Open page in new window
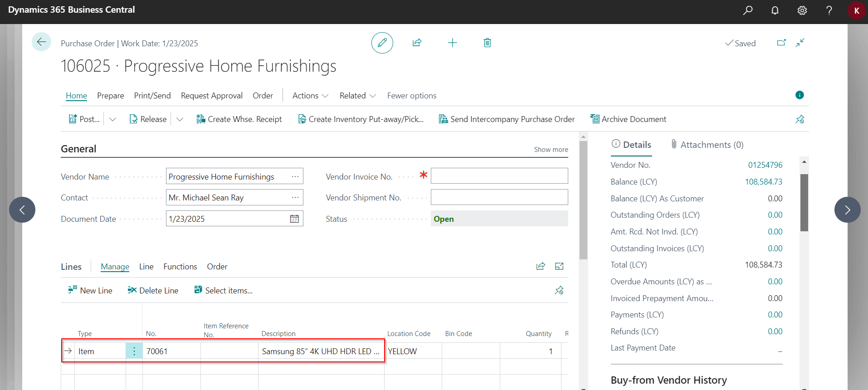868x390 pixels. click(x=781, y=43)
